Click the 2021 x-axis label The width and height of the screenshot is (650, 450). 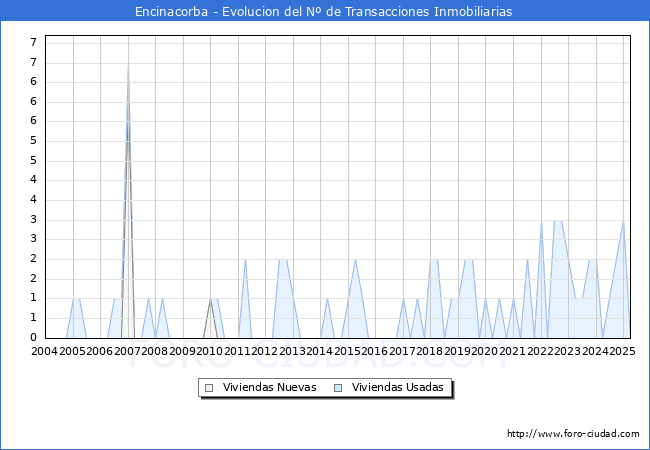coord(512,351)
